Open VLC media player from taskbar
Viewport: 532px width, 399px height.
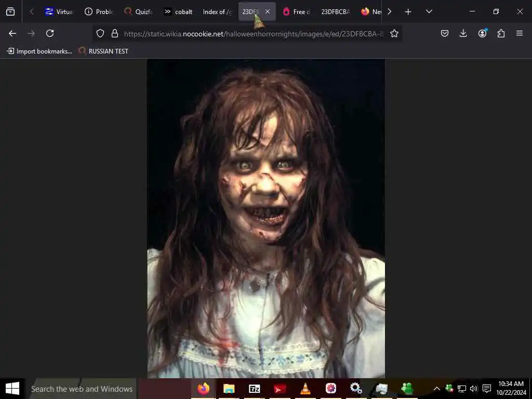pos(305,389)
